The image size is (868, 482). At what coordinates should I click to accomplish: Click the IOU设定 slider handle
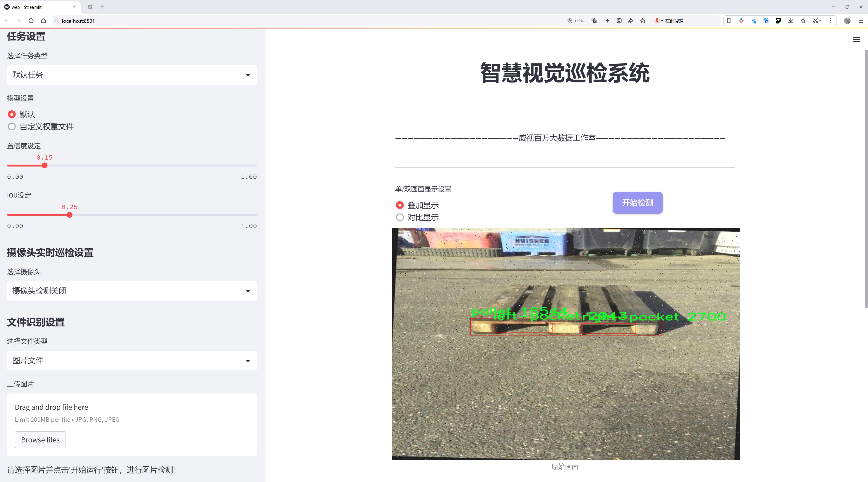click(69, 215)
